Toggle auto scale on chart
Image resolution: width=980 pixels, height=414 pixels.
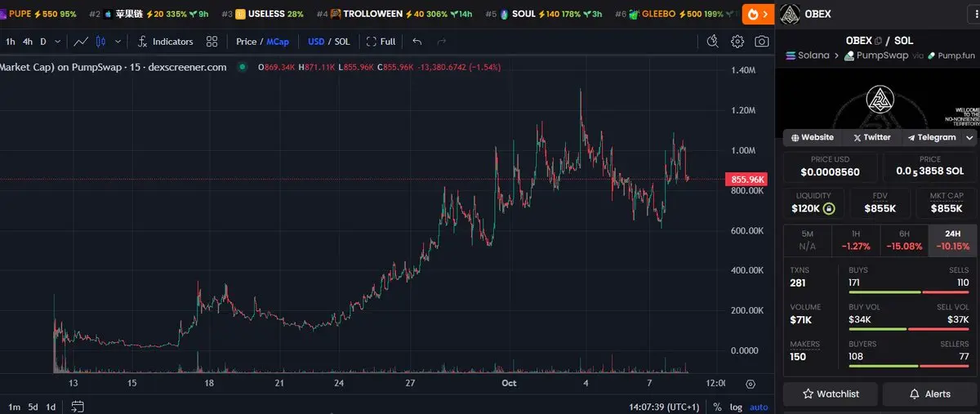coord(759,406)
